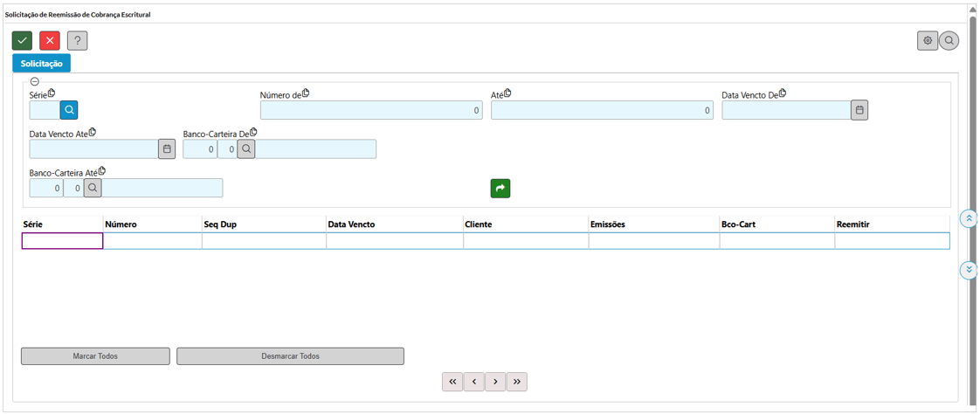The height and width of the screenshot is (414, 980).
Task: Click the double chevron down expander
Action: coord(968,270)
